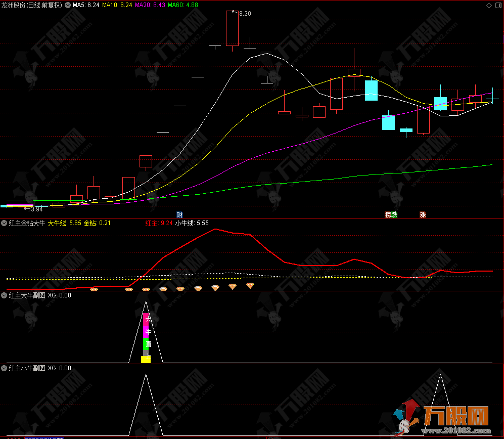
Task: Select the 龙洲股份(日线.前复权) chart title
Action: click(x=31, y=5)
